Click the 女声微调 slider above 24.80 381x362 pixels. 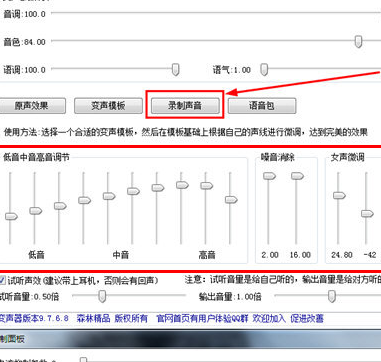(x=339, y=195)
